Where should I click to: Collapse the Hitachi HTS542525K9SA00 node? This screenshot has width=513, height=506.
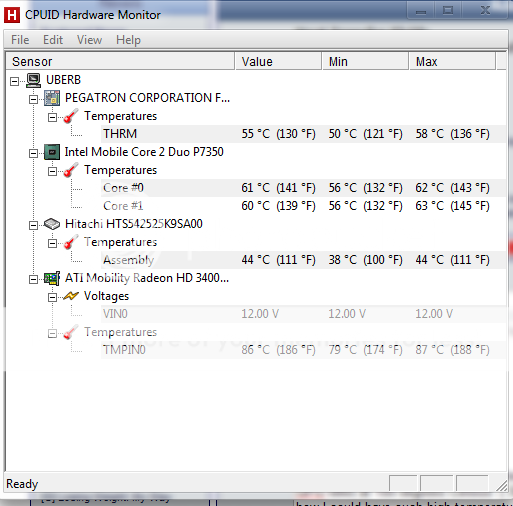pos(33,225)
